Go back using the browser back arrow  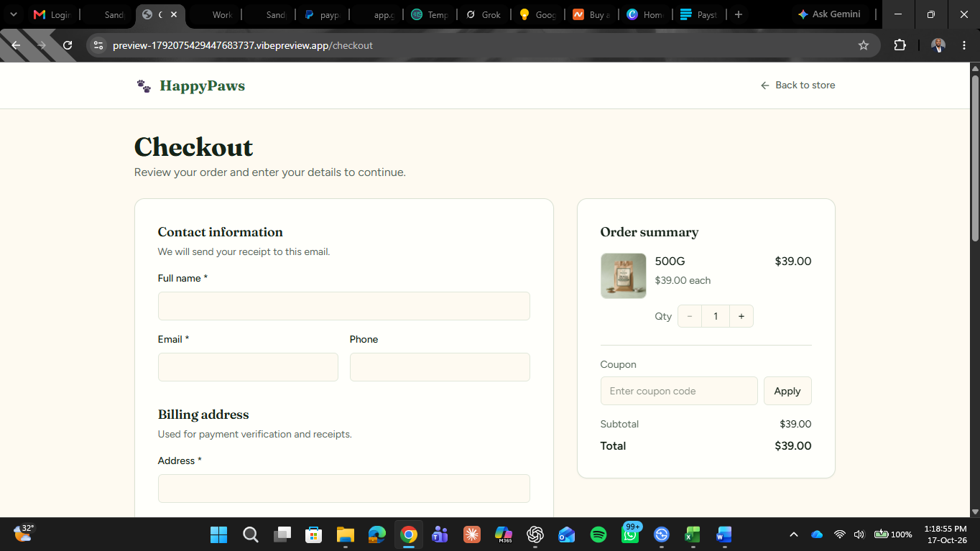click(x=17, y=45)
